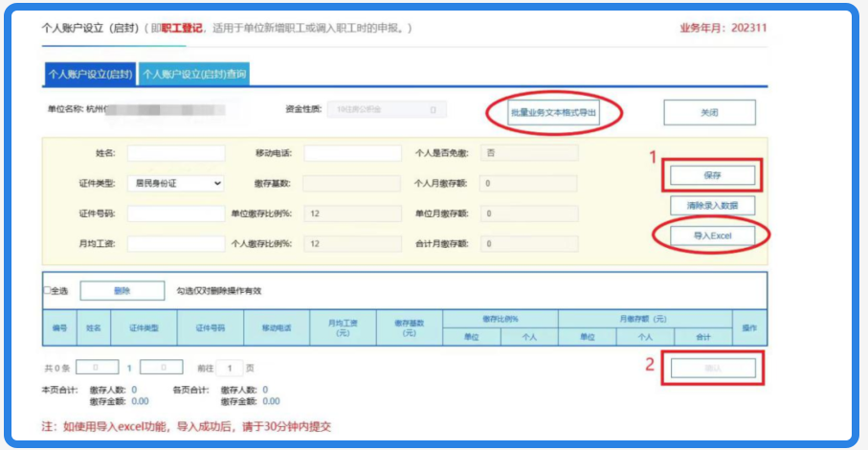Click the greyed confirm button below table
The width and height of the screenshot is (868, 450).
pyautogui.click(x=713, y=368)
